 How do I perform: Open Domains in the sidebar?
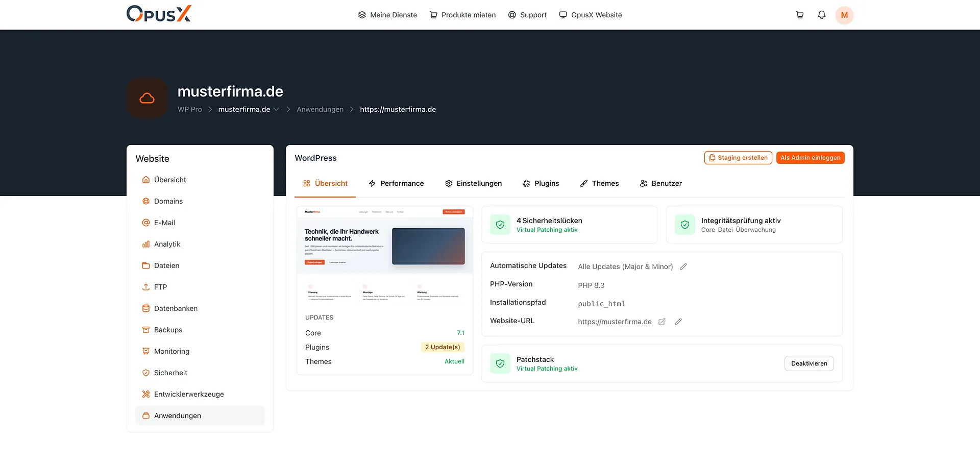click(200, 201)
